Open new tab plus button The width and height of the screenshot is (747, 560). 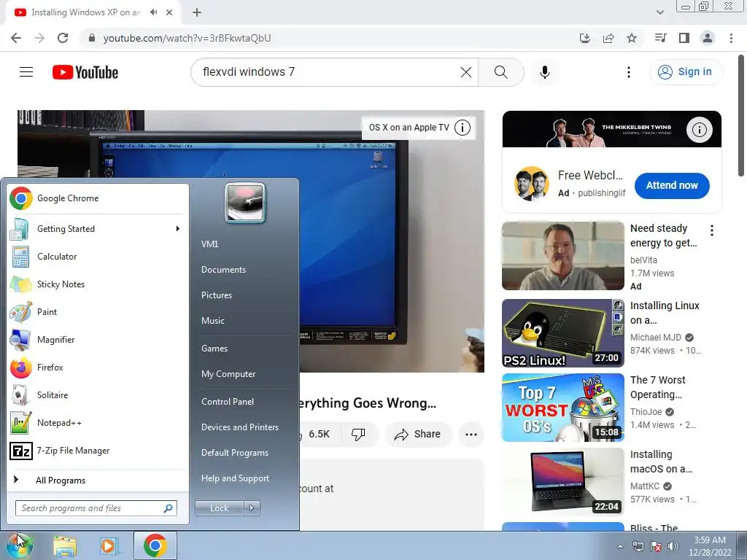point(197,12)
